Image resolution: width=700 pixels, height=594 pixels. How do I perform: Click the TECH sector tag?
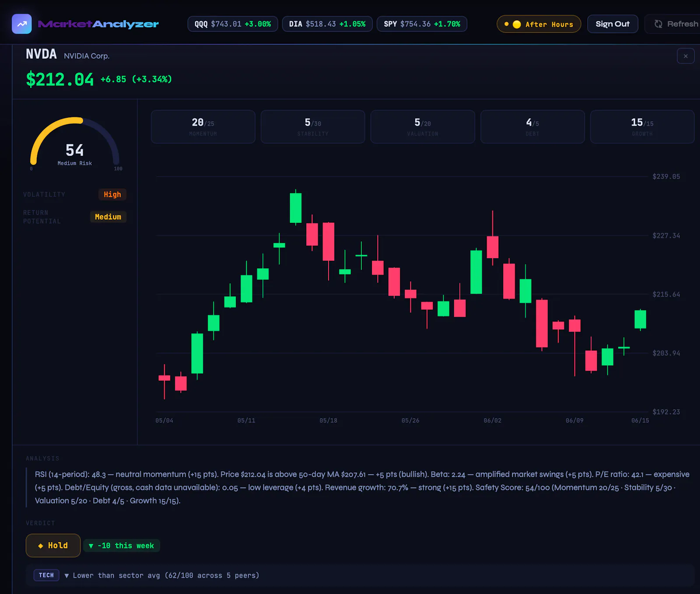coord(46,575)
